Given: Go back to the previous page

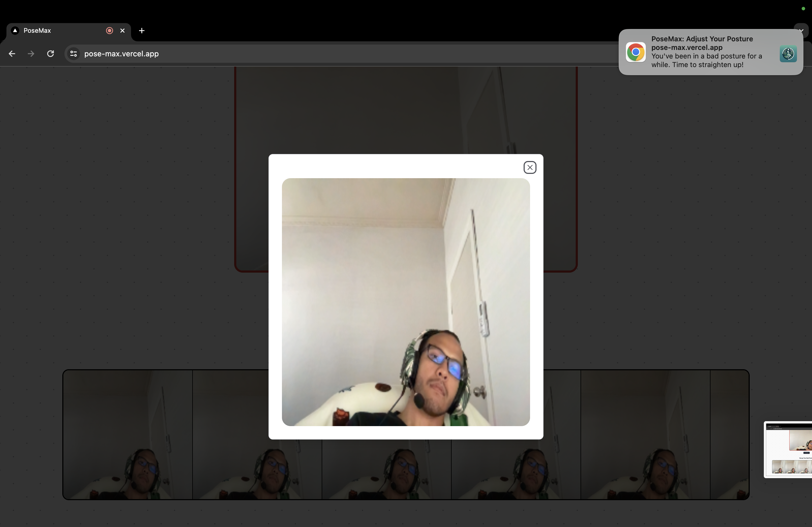Looking at the screenshot, I should click(x=12, y=54).
